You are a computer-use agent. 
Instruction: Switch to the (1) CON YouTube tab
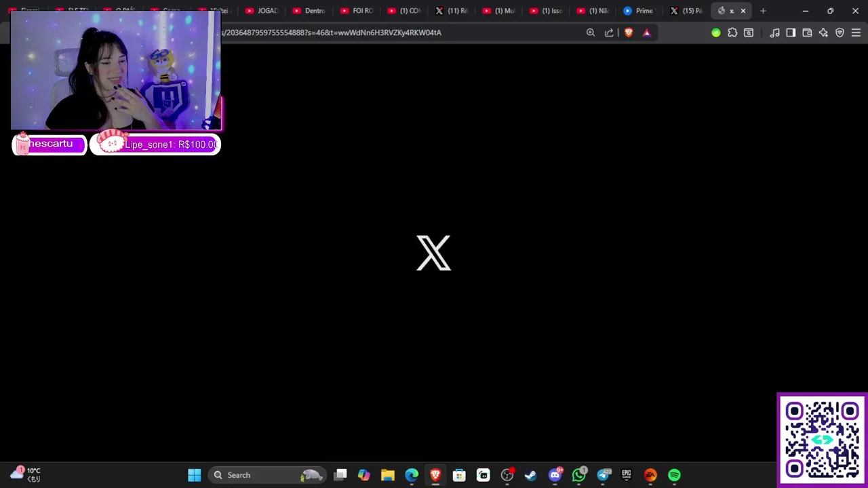pyautogui.click(x=404, y=11)
